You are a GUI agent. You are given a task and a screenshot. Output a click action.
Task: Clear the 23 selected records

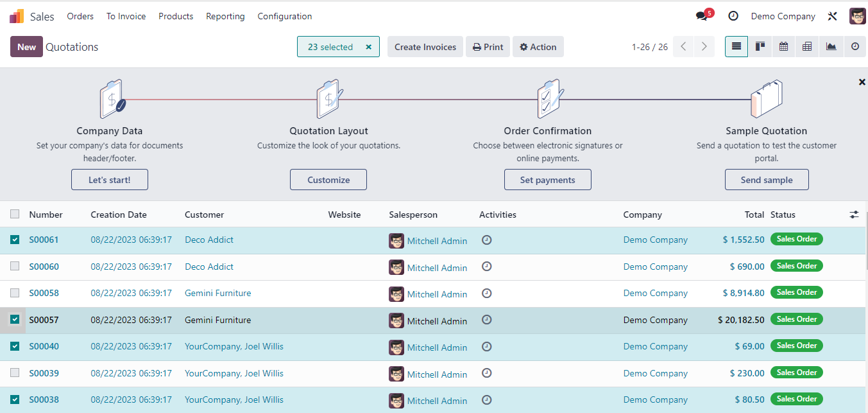(x=369, y=47)
